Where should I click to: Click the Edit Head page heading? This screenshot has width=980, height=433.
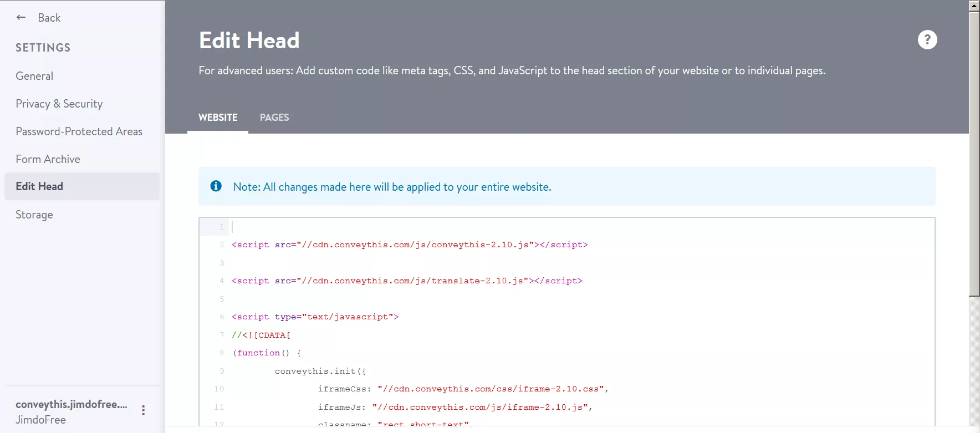pos(249,40)
